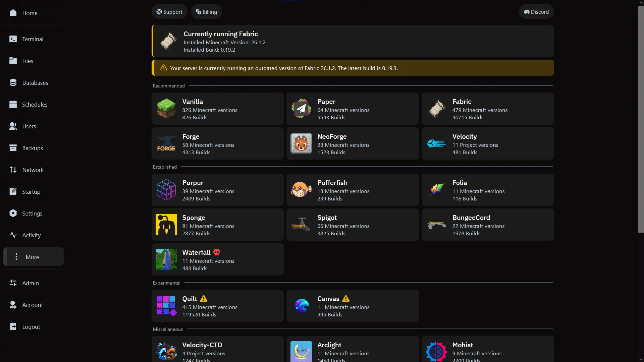This screenshot has height=362, width=644.
Task: Click the Velocity blue logo
Action: pos(436,143)
